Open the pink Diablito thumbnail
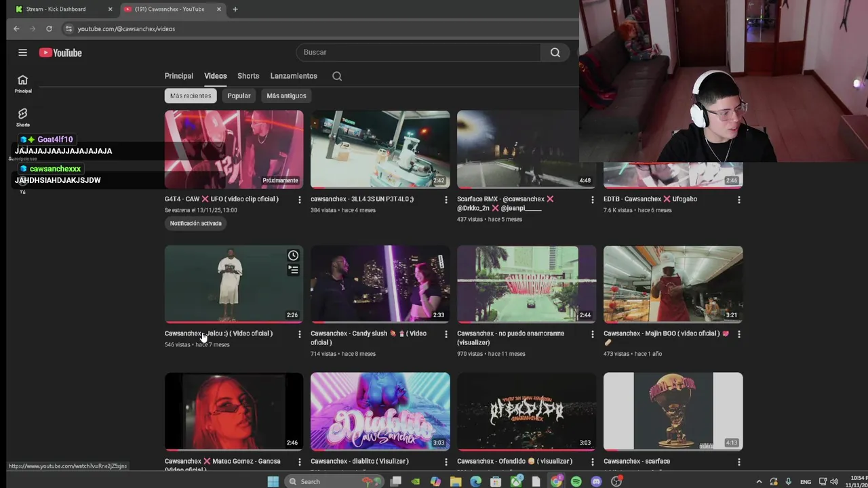 380,411
